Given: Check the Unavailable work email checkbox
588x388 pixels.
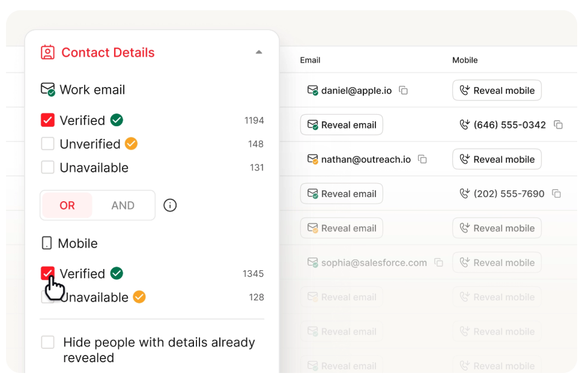Looking at the screenshot, I should click(x=47, y=168).
